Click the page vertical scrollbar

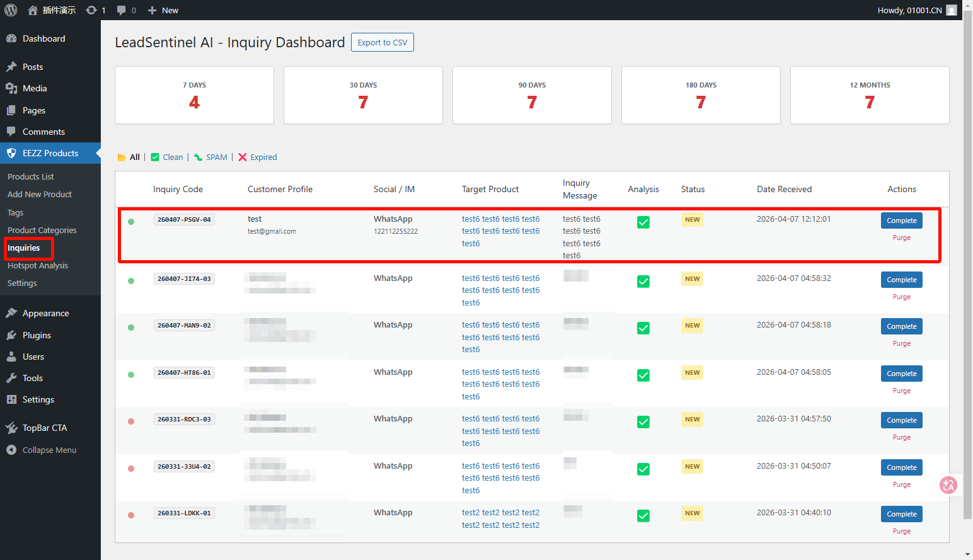967,265
